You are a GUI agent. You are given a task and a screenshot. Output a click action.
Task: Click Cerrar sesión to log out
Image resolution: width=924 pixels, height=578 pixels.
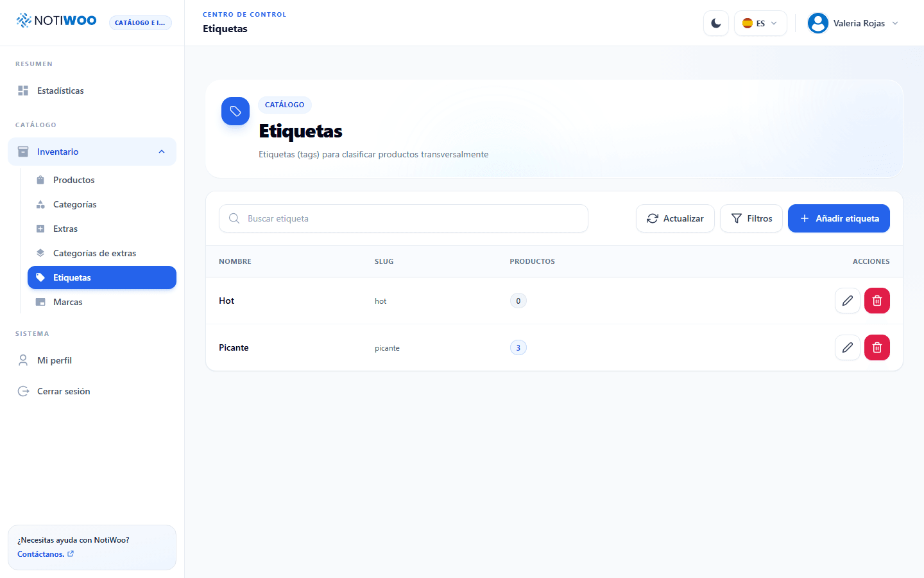click(92, 391)
